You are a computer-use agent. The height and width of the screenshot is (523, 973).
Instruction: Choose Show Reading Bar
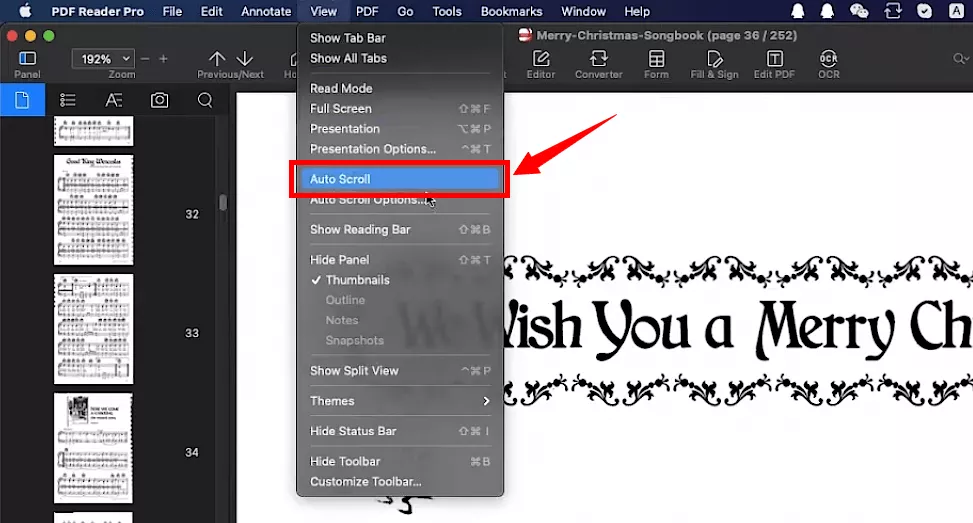tap(400, 230)
